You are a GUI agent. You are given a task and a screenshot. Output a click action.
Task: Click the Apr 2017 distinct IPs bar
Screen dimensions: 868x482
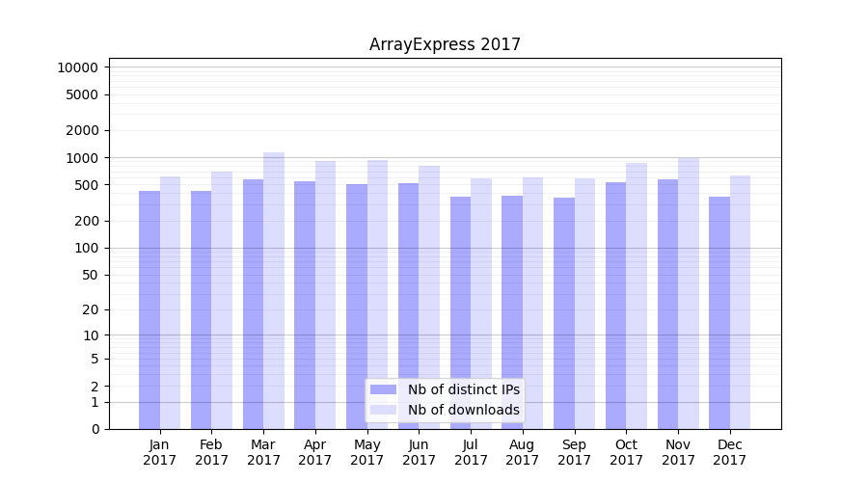tap(305, 304)
